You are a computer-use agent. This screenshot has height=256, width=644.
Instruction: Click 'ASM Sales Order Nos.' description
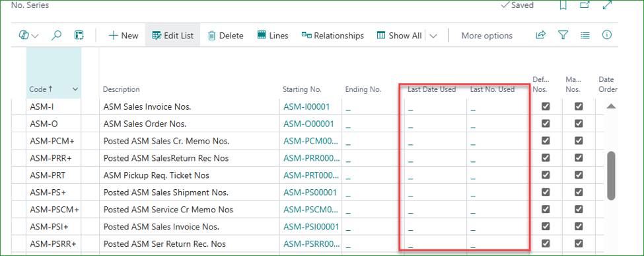(x=145, y=124)
